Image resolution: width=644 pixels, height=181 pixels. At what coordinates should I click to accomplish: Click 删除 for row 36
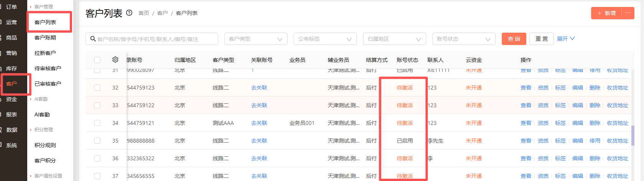click(x=595, y=158)
